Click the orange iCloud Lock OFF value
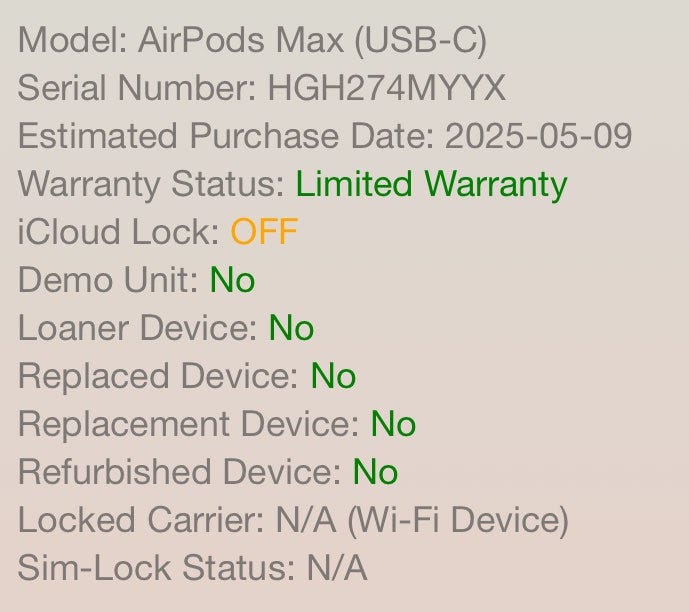Screen dimensions: 689x612 [264, 233]
